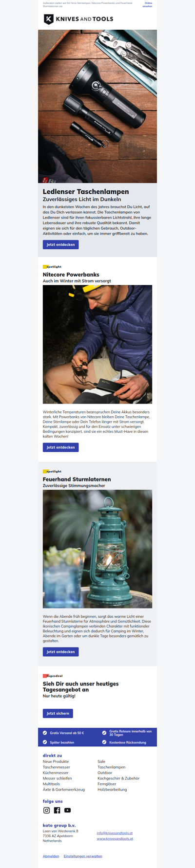Click the Feuerhand lantern product image
The image size is (195, 868).
[97, 549]
